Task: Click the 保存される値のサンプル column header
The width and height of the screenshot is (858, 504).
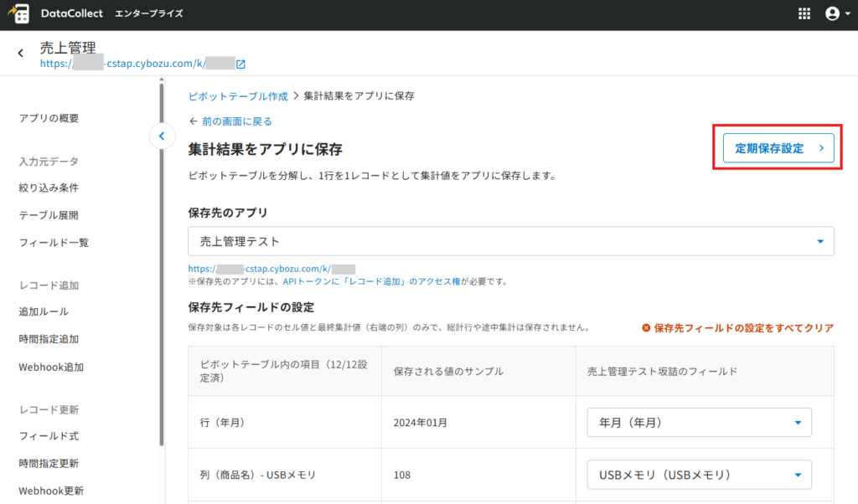Action: 478,371
